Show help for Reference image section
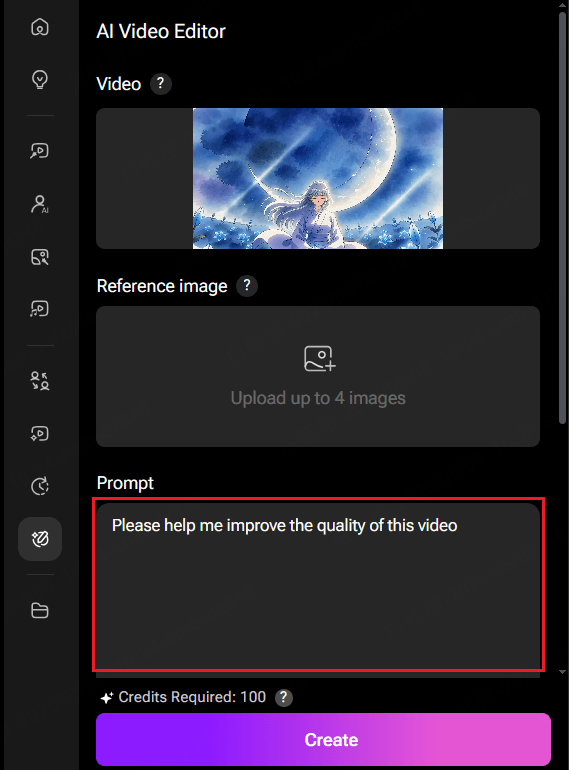Viewport: 569px width, 770px height. tap(247, 286)
